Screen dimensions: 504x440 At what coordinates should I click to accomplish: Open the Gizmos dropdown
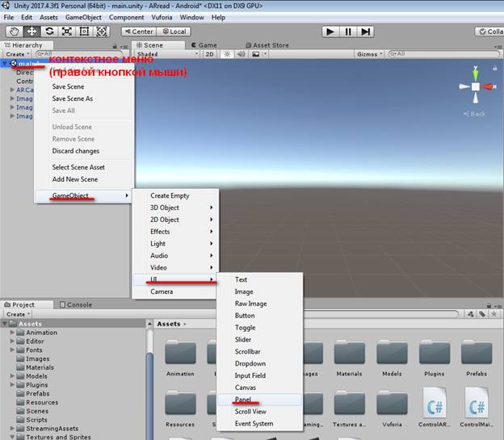[369, 54]
